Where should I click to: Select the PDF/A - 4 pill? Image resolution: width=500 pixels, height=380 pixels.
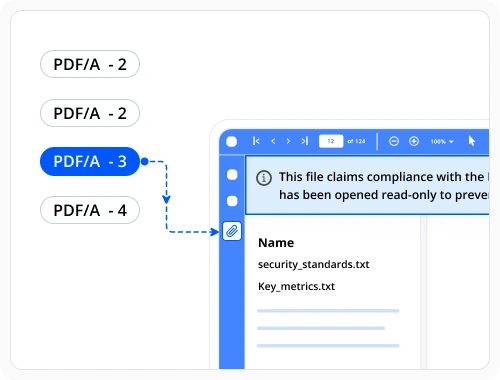[90, 210]
